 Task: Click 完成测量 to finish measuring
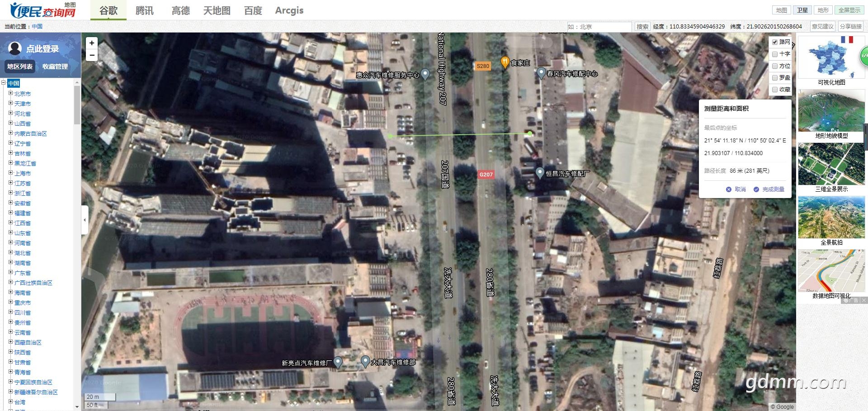tap(769, 189)
